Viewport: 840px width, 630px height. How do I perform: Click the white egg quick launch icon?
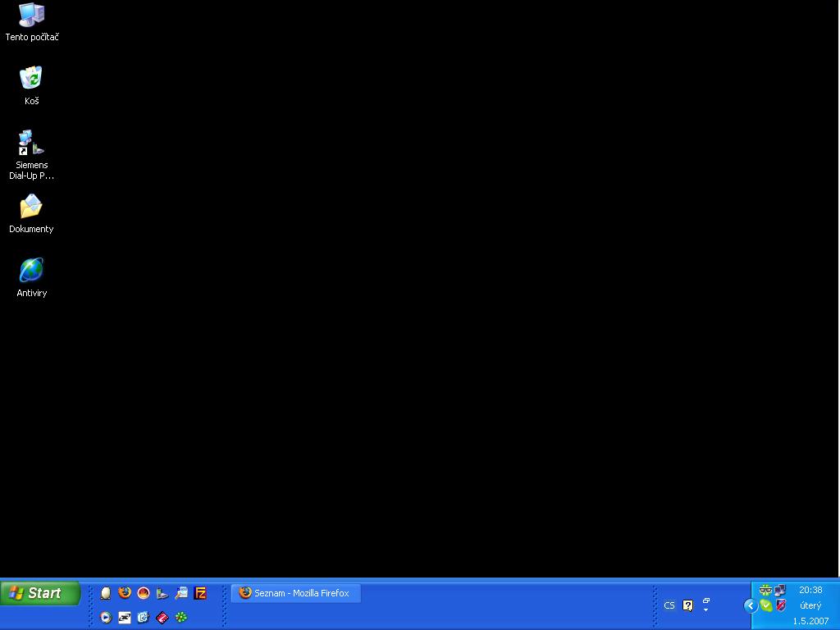point(106,592)
